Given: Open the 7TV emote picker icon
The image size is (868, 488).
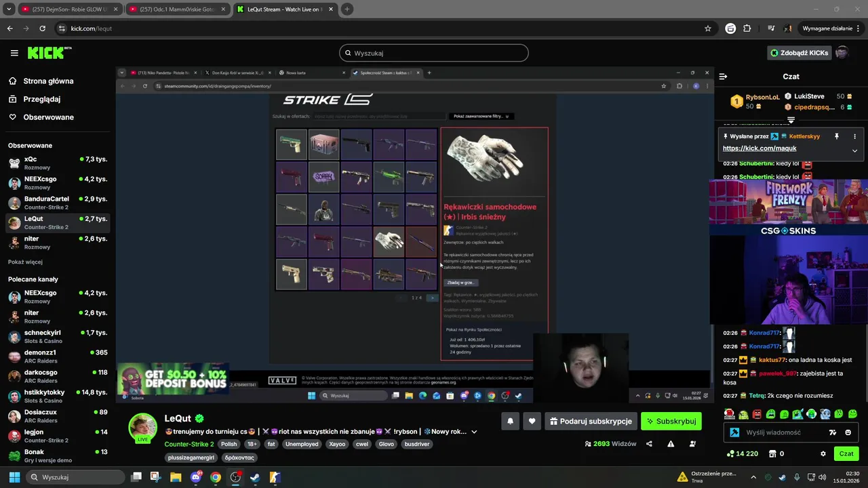Looking at the screenshot, I should coord(833,432).
